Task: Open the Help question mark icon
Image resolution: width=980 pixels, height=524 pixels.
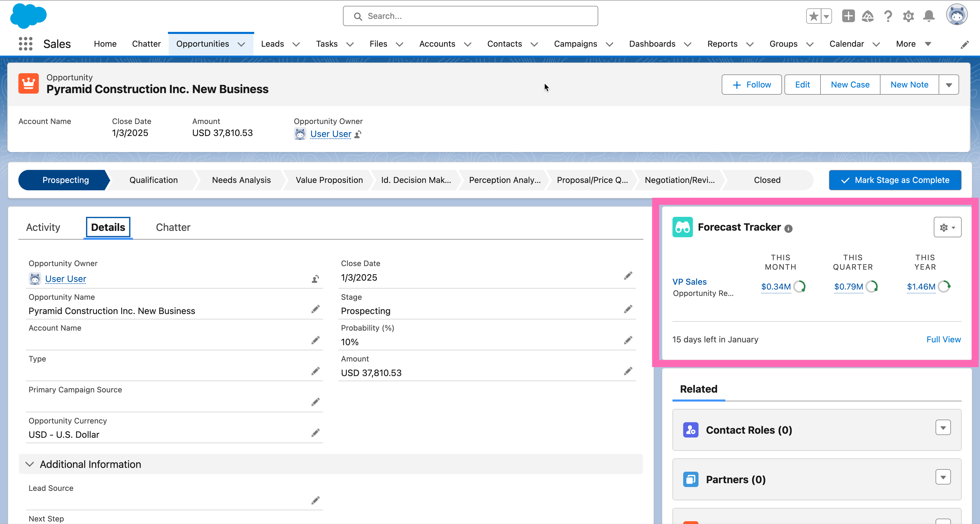Action: pos(888,16)
